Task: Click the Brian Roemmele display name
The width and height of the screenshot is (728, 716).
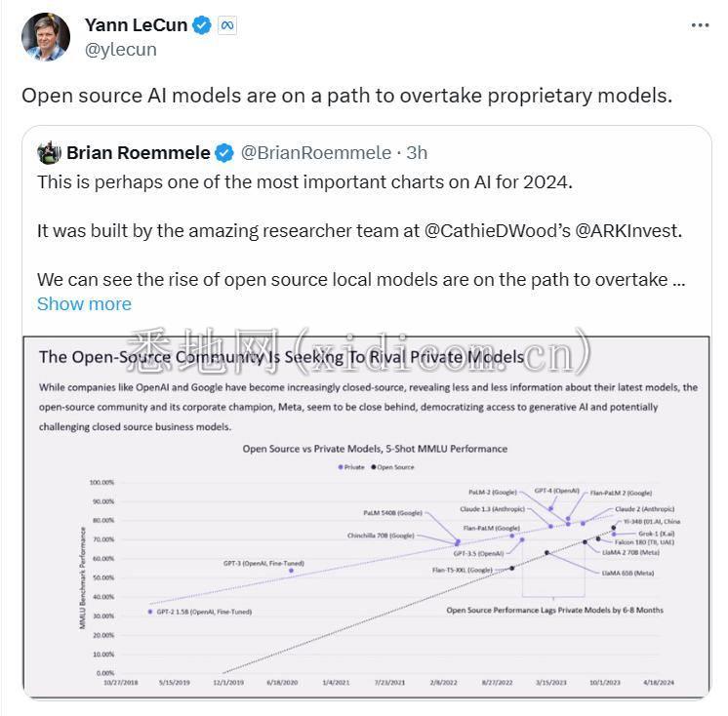Action: pos(139,153)
